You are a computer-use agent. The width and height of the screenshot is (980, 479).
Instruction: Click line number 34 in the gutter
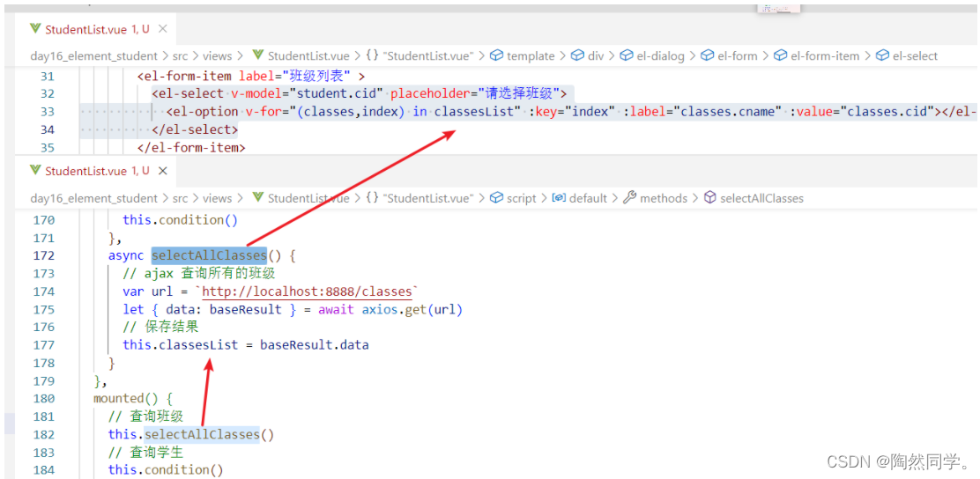48,129
